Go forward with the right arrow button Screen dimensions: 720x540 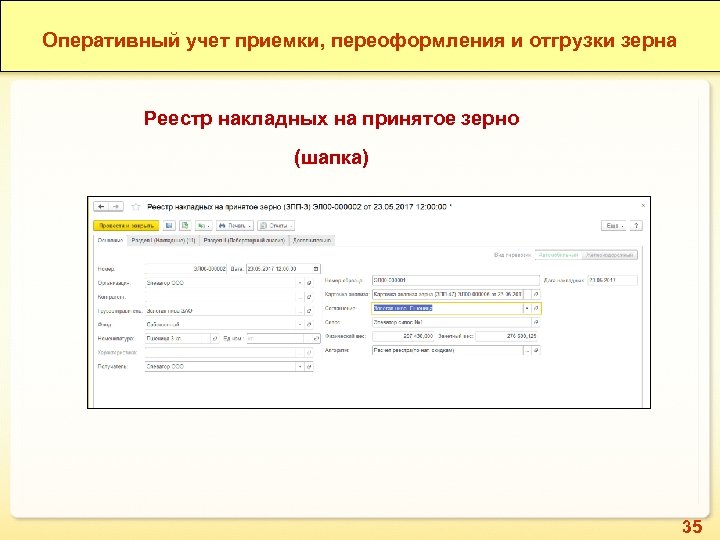click(x=116, y=207)
